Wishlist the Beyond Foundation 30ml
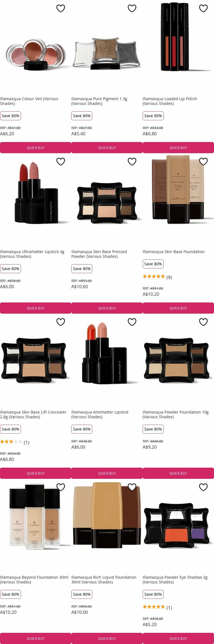 (x=61, y=487)
